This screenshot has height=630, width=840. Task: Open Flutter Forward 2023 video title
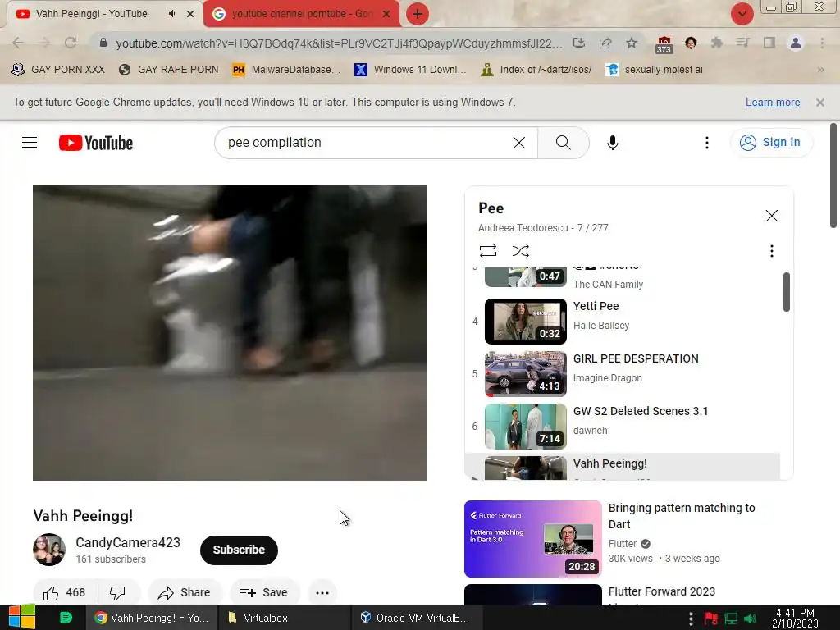pyautogui.click(x=662, y=591)
